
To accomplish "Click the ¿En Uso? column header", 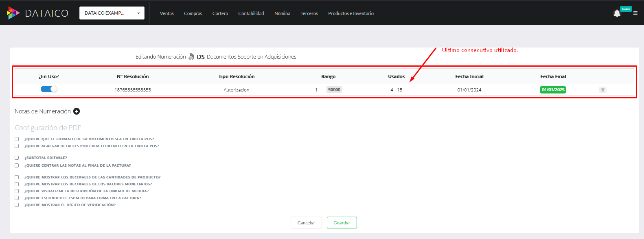I will coord(49,76).
